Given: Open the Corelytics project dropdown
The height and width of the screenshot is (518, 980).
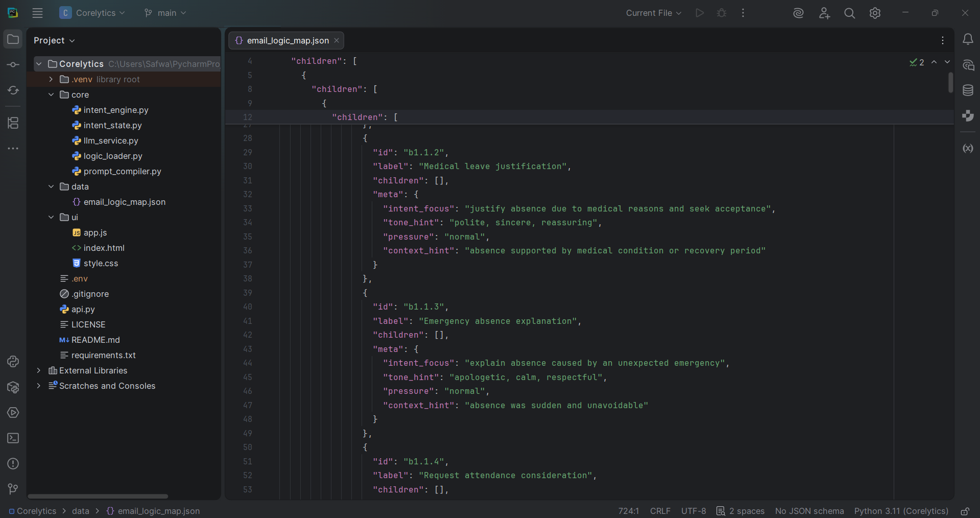Looking at the screenshot, I should [x=92, y=13].
